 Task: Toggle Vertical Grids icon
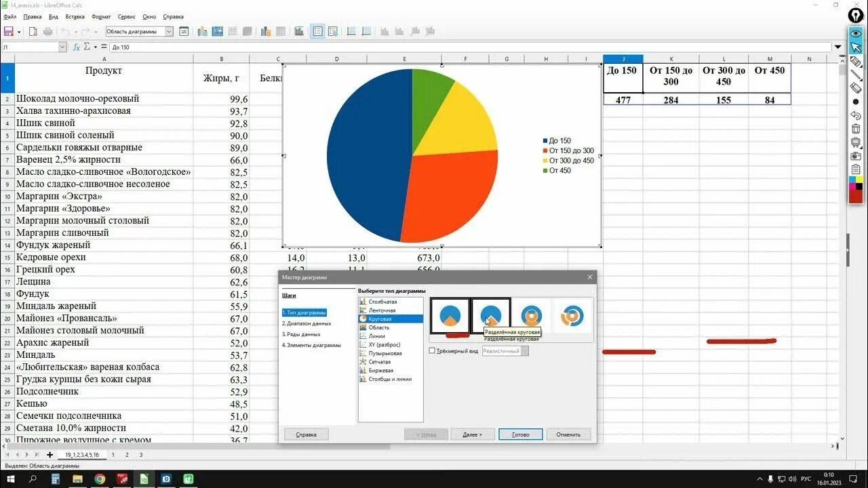367,31
